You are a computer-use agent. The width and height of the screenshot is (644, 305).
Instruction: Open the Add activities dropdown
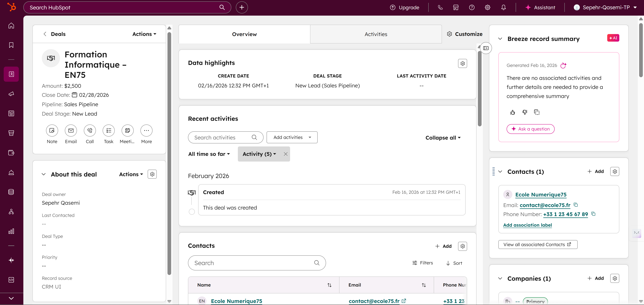292,137
